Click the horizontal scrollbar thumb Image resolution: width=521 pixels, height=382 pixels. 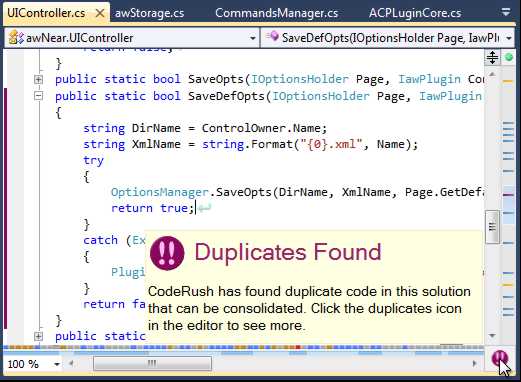click(152, 363)
